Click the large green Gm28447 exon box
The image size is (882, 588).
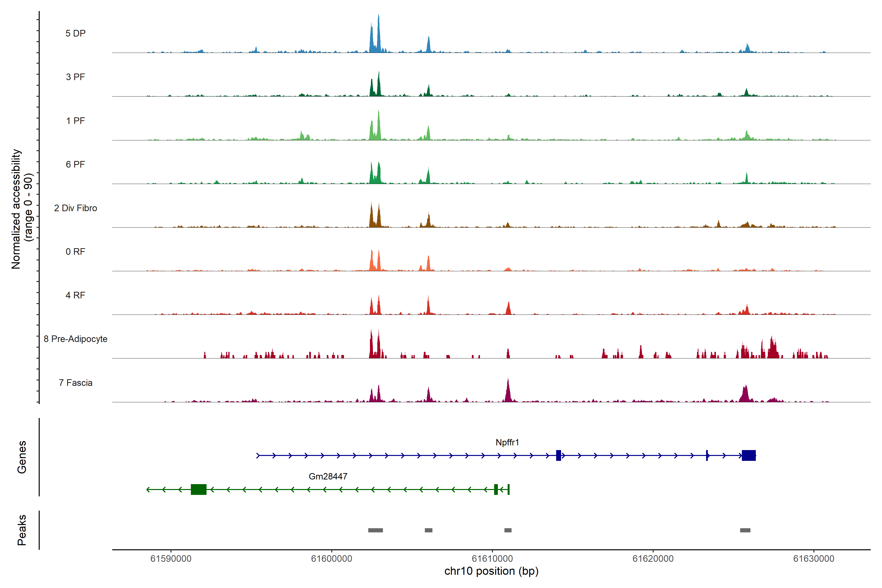(198, 489)
